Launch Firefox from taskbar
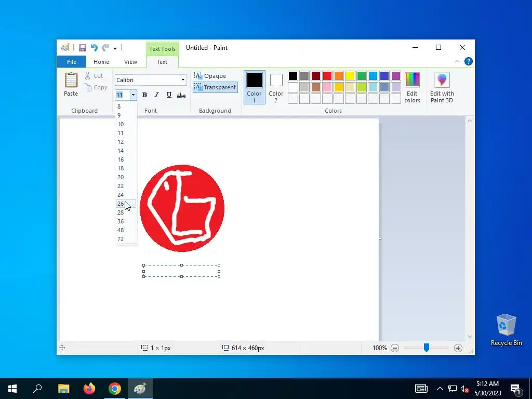Screen dimensions: 532x399 tap(89, 389)
